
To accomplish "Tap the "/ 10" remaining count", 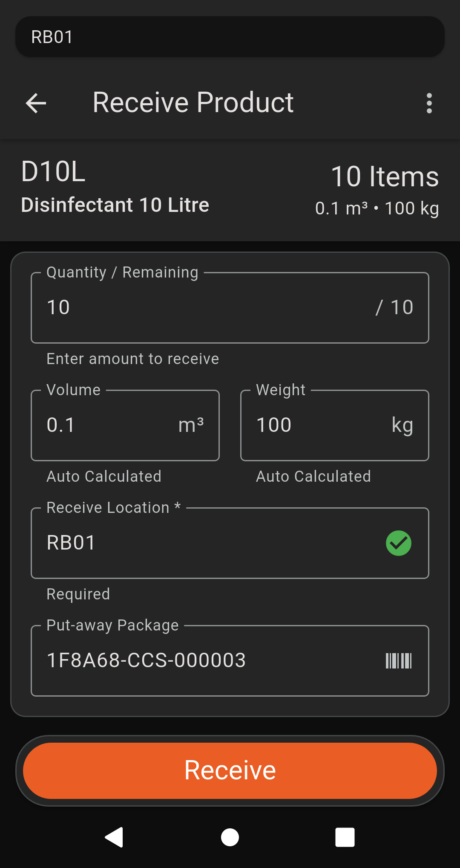I will coord(394,308).
